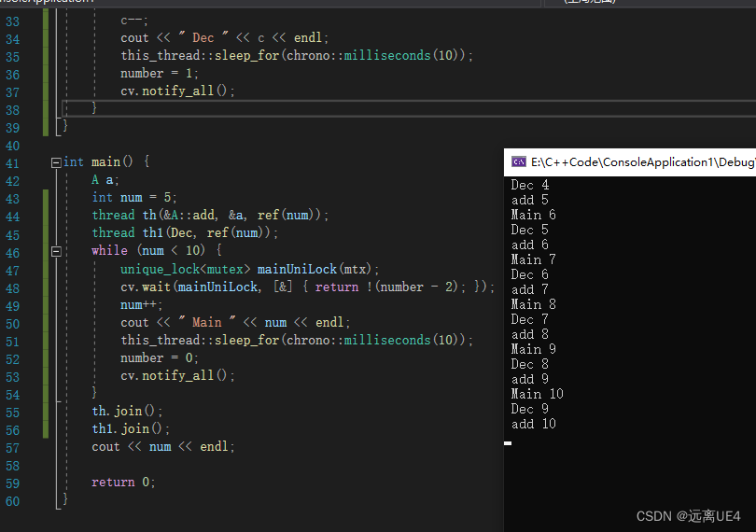
Task: Click console output 'Main 10'
Action: tap(537, 394)
